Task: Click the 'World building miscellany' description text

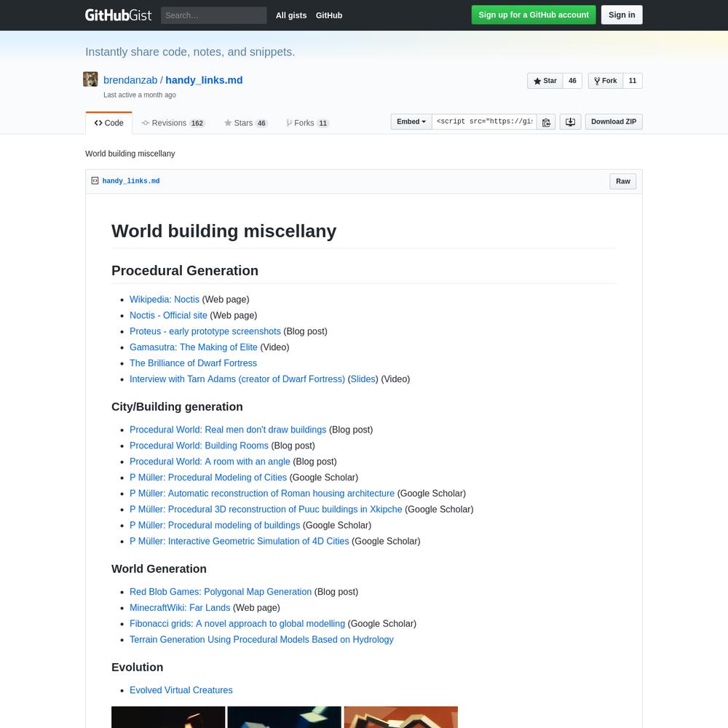Action: click(x=130, y=154)
